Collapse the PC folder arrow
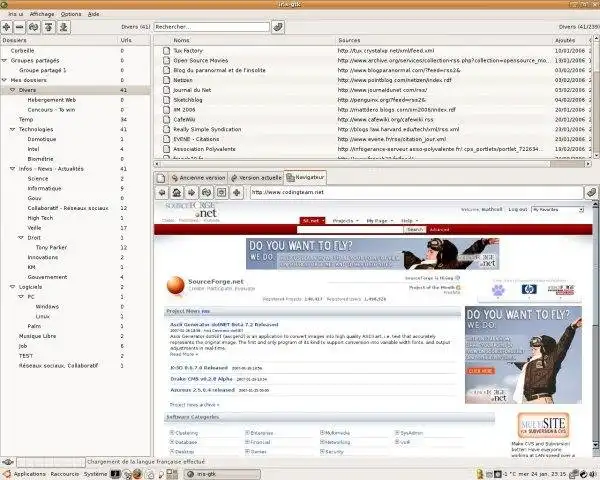This screenshot has width=600, height=480. [x=21, y=297]
